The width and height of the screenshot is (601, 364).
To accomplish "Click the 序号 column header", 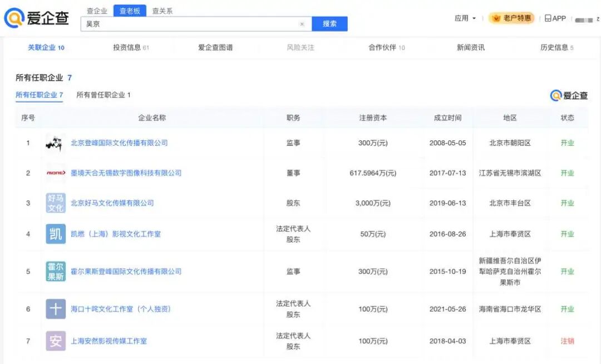I will 28,117.
